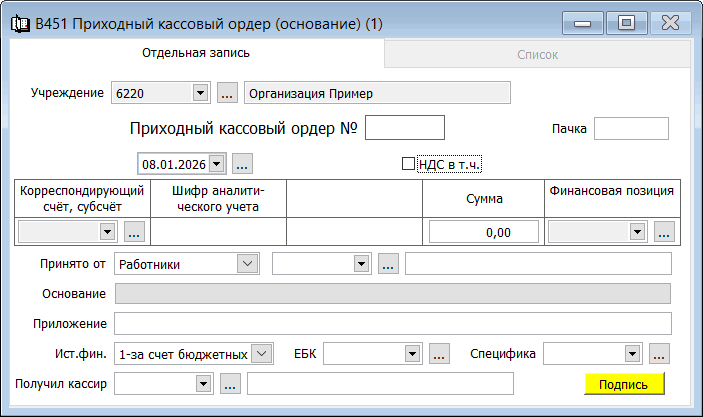Click ellipsis beside Корреспондирующий счёт field
Viewport: 703px width, 417px height.
[135, 232]
